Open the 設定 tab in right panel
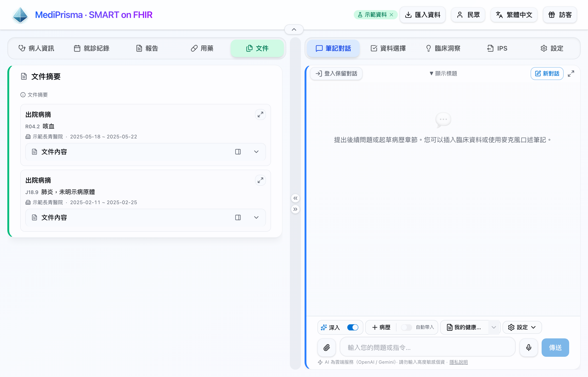The image size is (588, 377). pyautogui.click(x=552, y=48)
